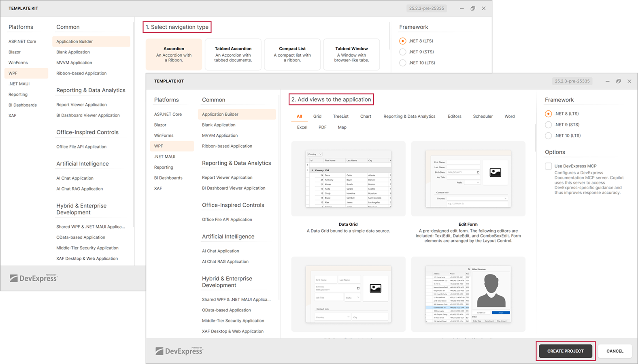Select Middle-Tier Security Application in front window
The image size is (638, 364).
click(233, 321)
